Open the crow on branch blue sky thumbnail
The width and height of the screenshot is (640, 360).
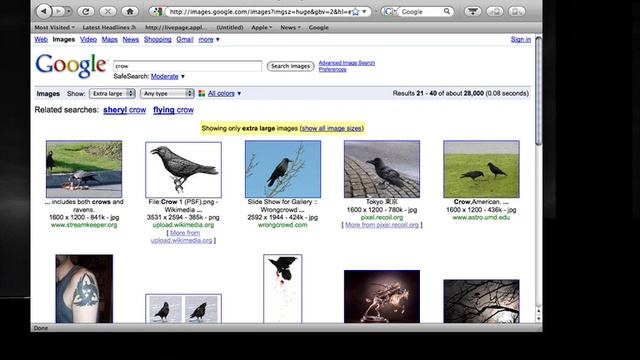tap(283, 169)
